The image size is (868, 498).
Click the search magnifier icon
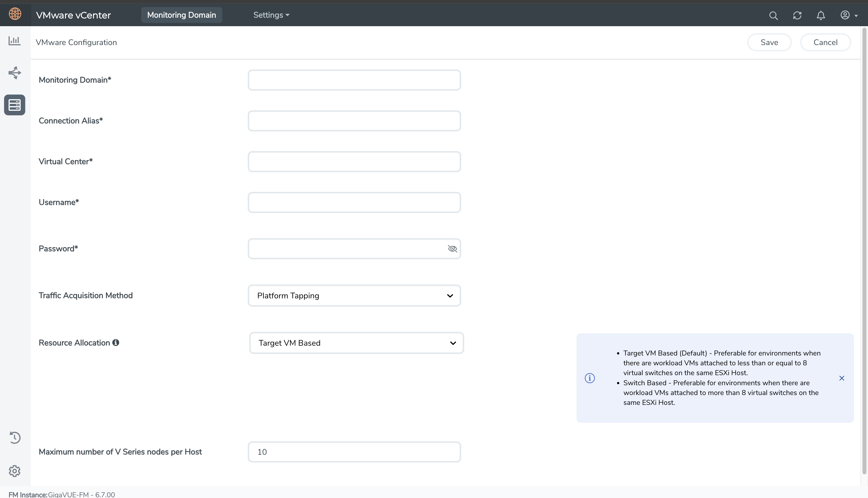[773, 15]
